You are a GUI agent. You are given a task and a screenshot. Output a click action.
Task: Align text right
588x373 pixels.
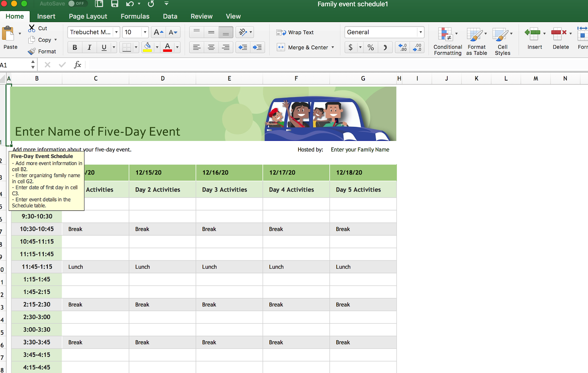[x=226, y=47]
